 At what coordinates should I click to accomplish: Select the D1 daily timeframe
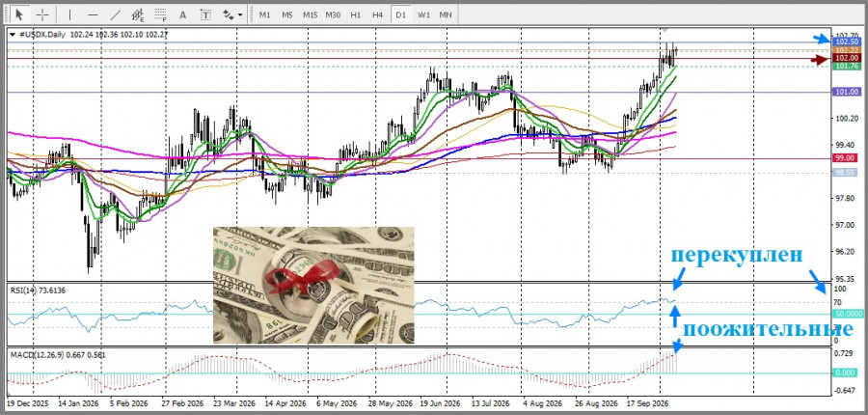[400, 15]
